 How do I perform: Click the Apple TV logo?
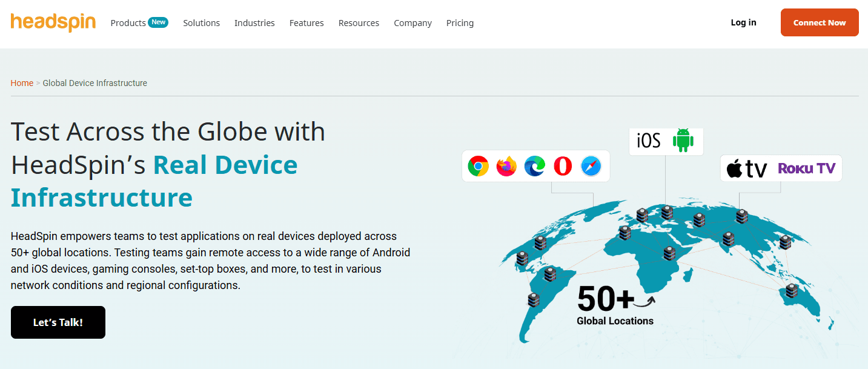(747, 168)
